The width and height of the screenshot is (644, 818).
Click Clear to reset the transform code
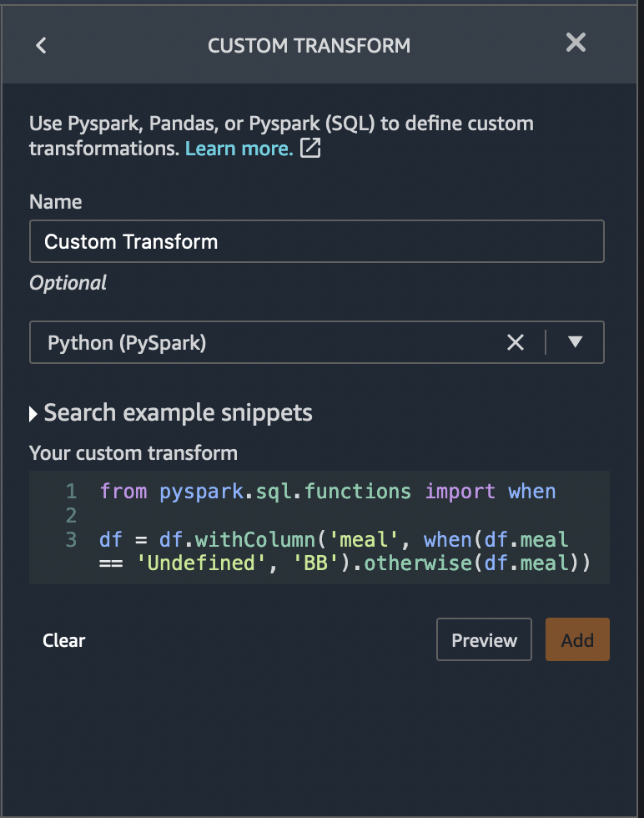(x=63, y=640)
